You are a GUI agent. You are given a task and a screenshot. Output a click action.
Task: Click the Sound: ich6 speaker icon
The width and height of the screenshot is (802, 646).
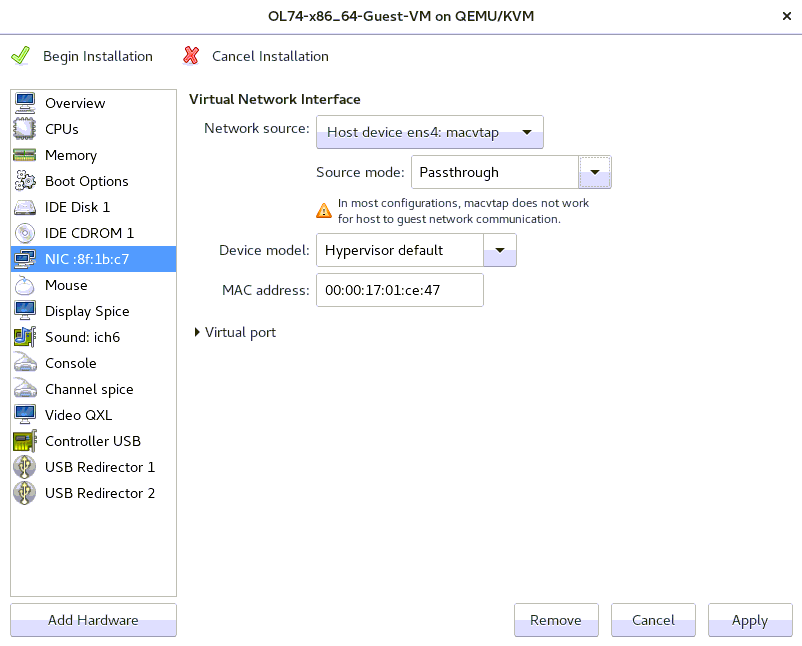coord(25,337)
